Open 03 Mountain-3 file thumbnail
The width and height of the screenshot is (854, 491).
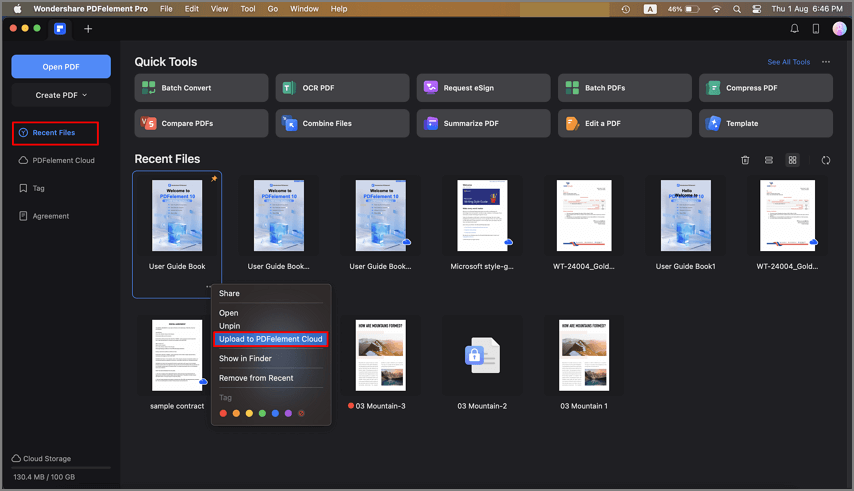pyautogui.click(x=381, y=355)
